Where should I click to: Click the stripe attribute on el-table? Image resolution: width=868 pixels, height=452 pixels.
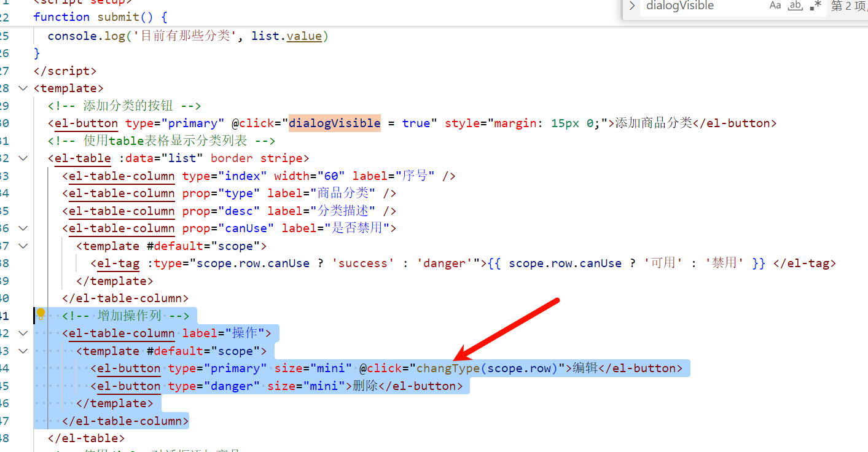coord(281,158)
